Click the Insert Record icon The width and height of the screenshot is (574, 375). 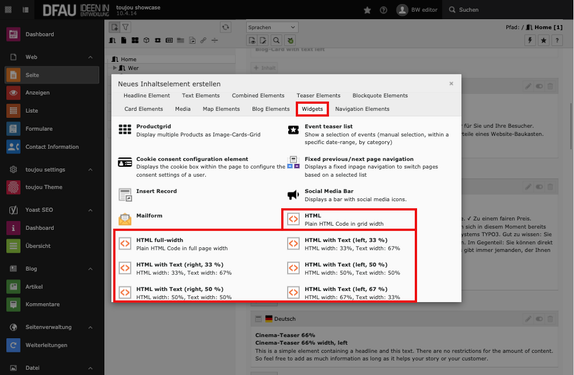(125, 195)
